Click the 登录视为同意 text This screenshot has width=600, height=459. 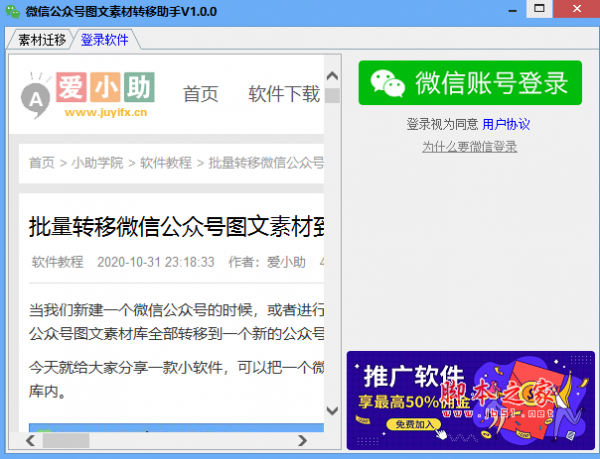[442, 124]
